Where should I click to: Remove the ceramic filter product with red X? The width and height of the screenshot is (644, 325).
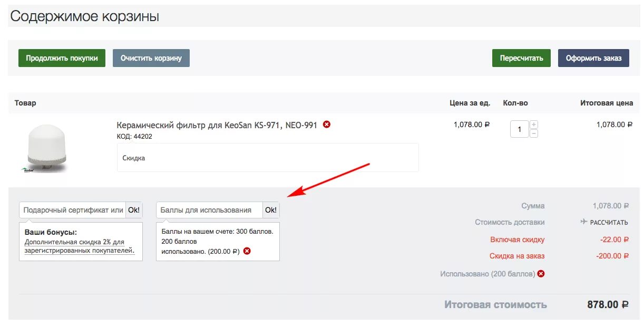[327, 125]
